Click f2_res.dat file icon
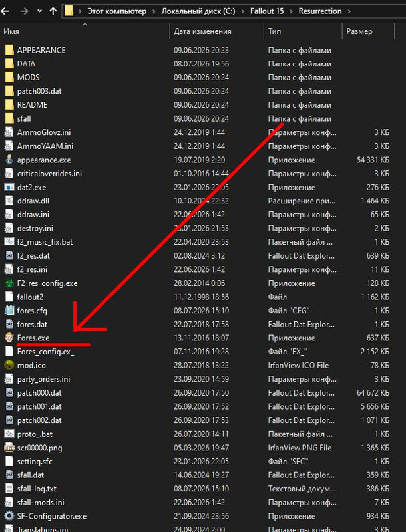The image size is (406, 532). [x=9, y=256]
